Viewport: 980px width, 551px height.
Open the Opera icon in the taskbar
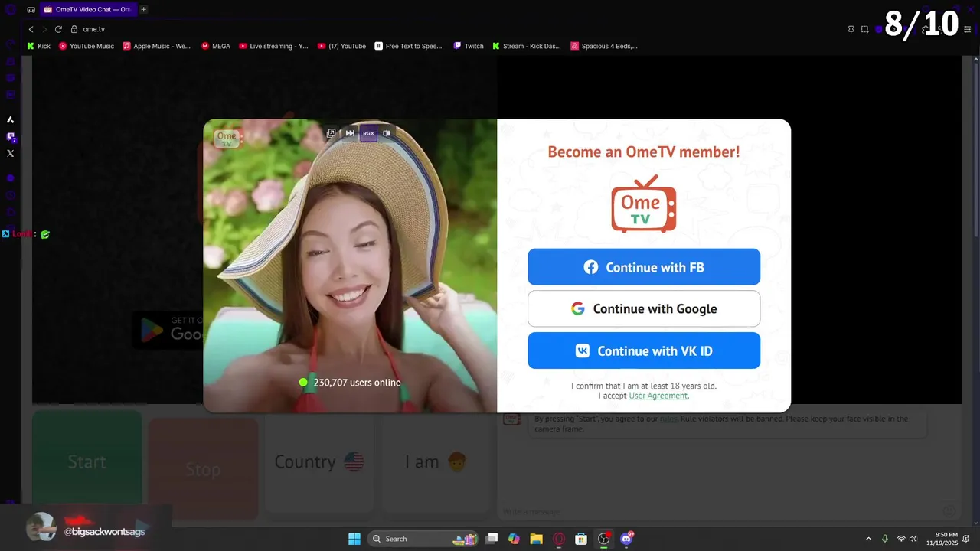tap(559, 539)
